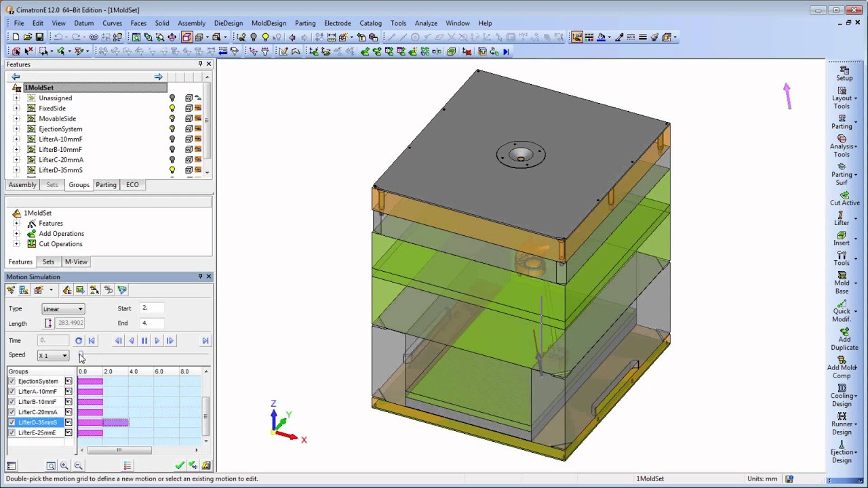Open the Analyze menu
868x488 pixels.
[426, 23]
